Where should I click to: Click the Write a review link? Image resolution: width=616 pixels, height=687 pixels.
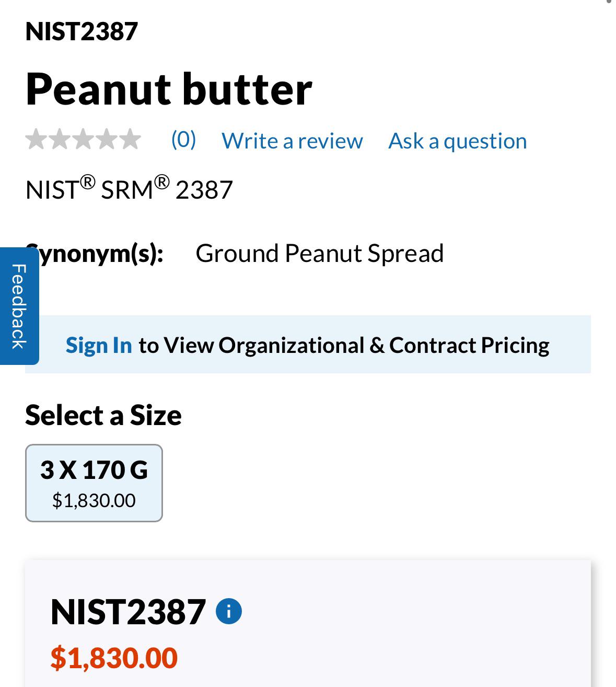tap(292, 141)
